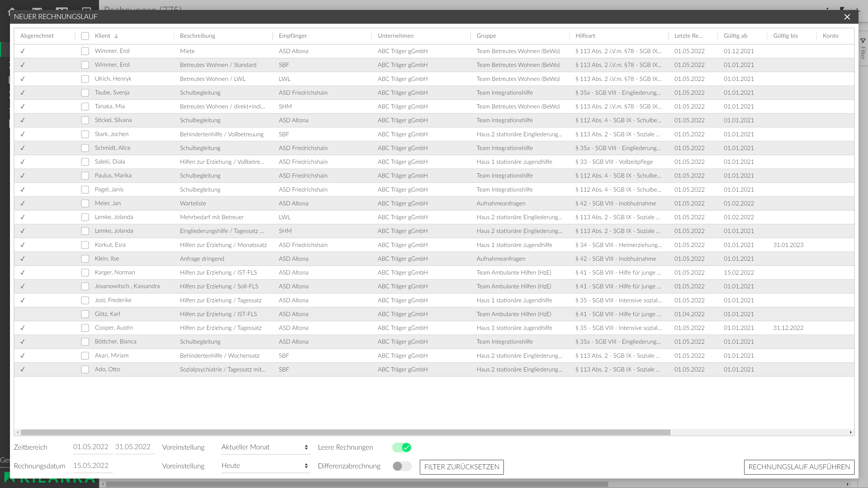Close the Neuer Rechnungslauf dialog

pyautogui.click(x=847, y=17)
